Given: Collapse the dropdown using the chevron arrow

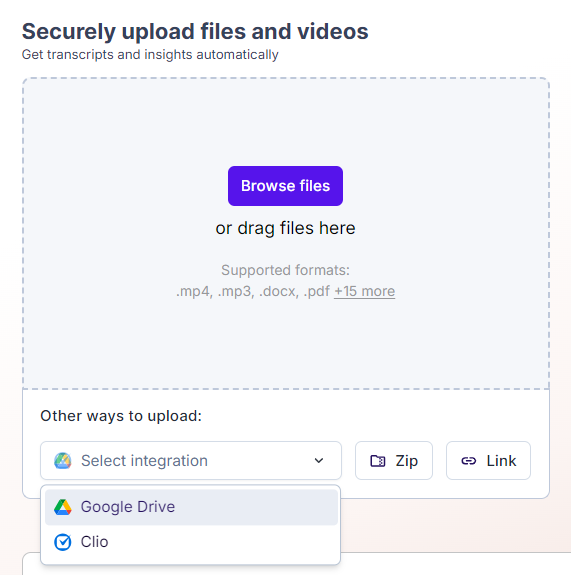Looking at the screenshot, I should [319, 461].
